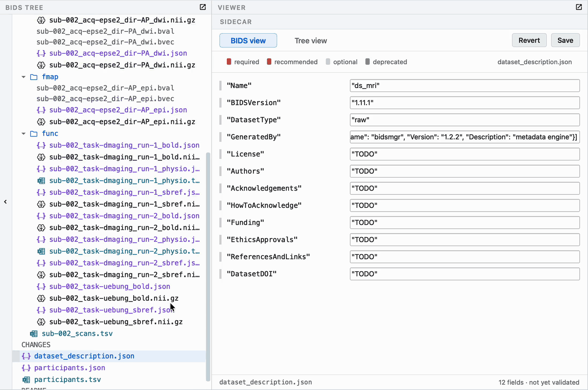This screenshot has height=390, width=588.
Task: Click the required legend swatch
Action: coord(229,62)
